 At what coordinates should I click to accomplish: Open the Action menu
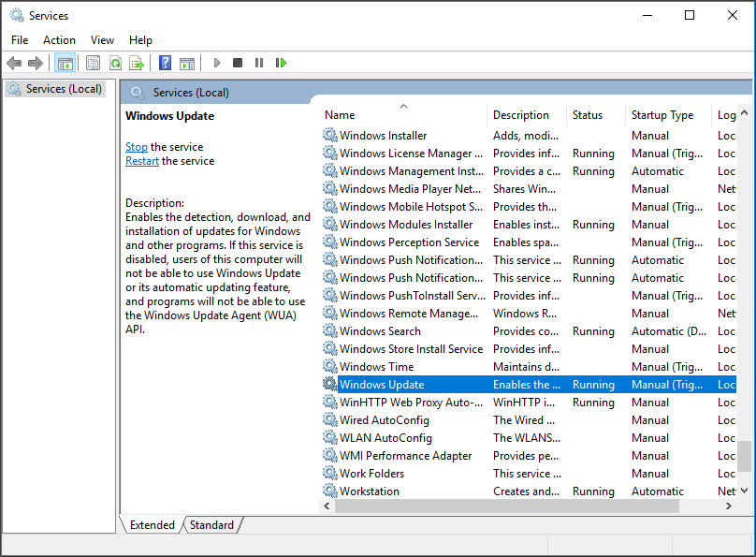coord(59,39)
